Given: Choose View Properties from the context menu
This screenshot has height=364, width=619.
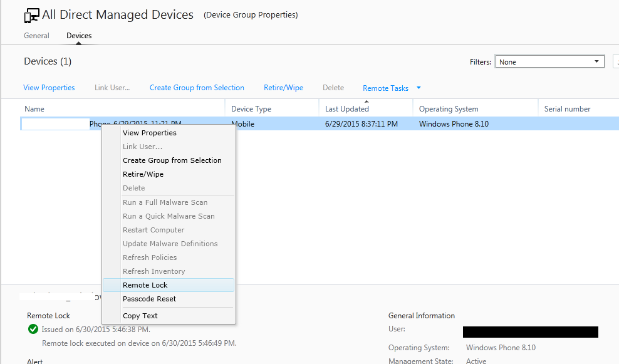Looking at the screenshot, I should click(150, 133).
